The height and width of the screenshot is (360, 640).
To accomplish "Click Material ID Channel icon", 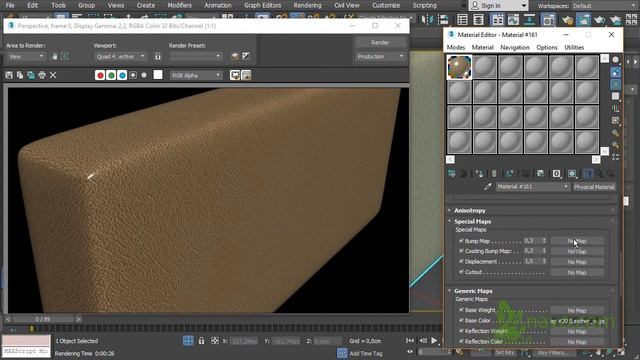I will point(556,173).
